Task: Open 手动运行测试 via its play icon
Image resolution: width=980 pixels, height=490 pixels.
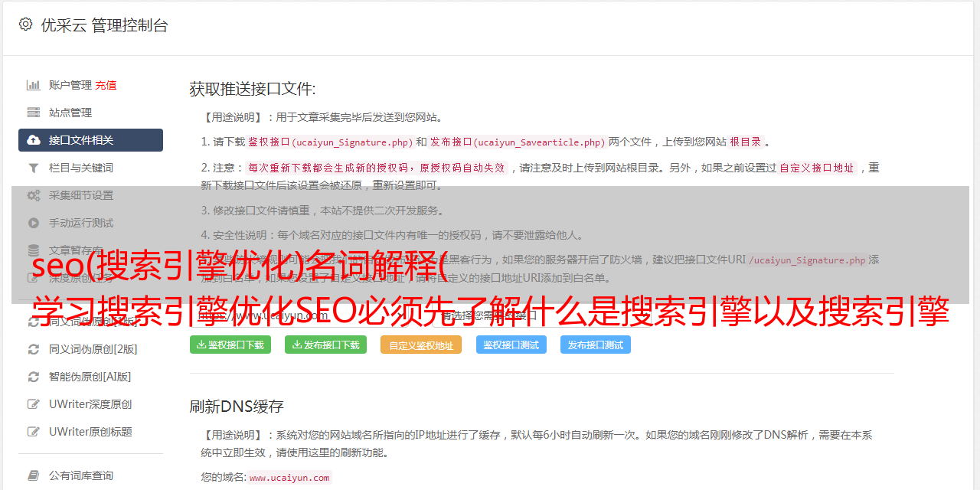Action: tap(34, 223)
